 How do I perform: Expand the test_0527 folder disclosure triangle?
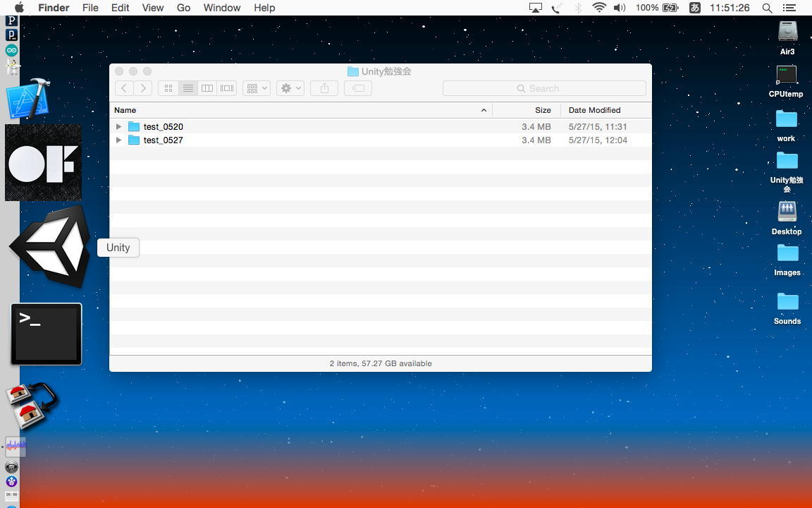tap(118, 140)
